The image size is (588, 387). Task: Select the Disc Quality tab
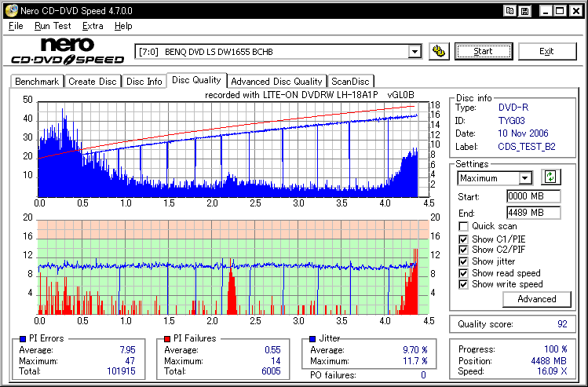tap(196, 80)
